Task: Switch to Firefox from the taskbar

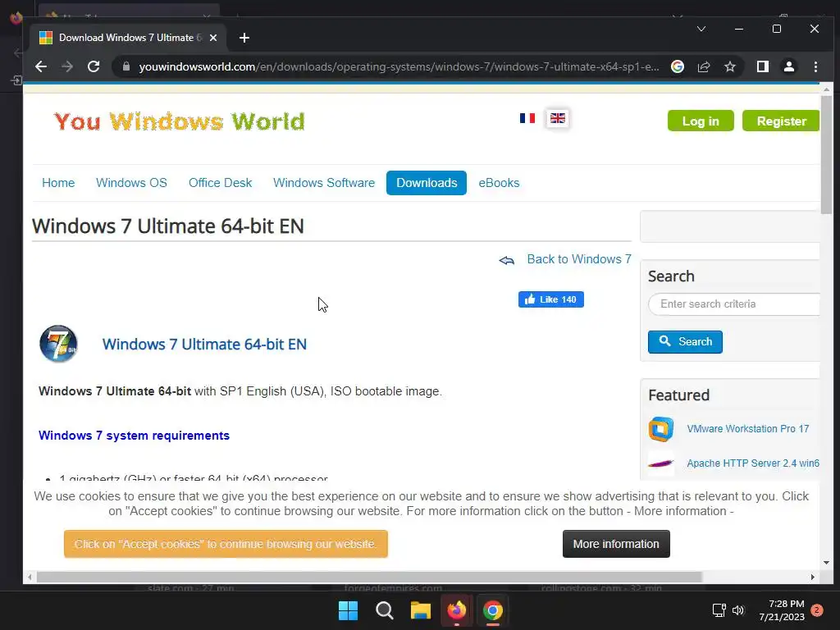Action: pyautogui.click(x=456, y=610)
